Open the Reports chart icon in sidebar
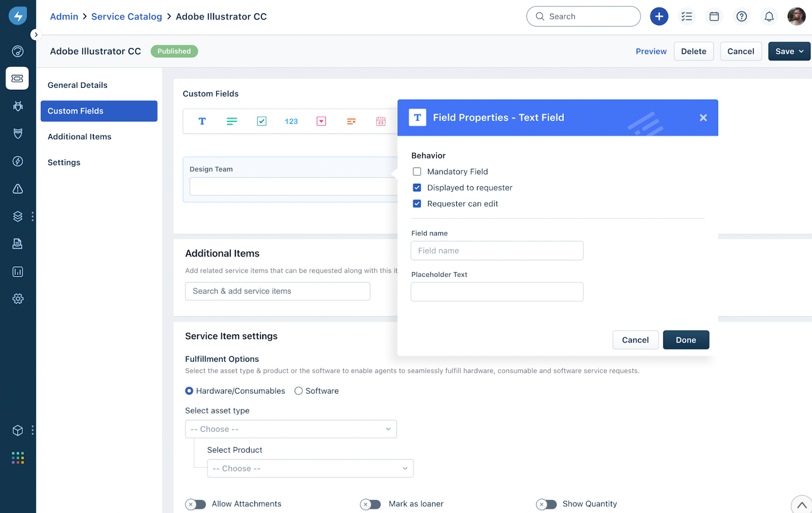812x513 pixels. point(18,271)
